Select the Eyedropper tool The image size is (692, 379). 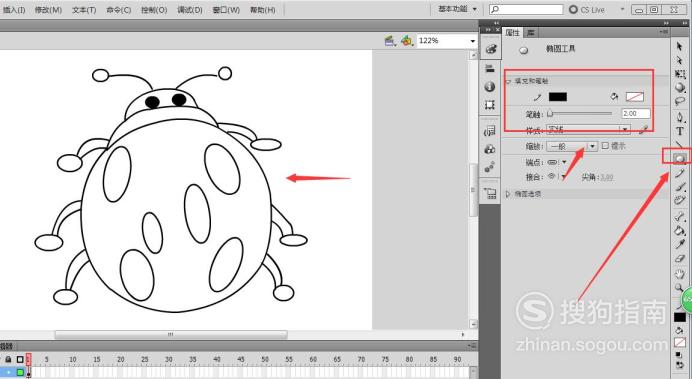[680, 244]
